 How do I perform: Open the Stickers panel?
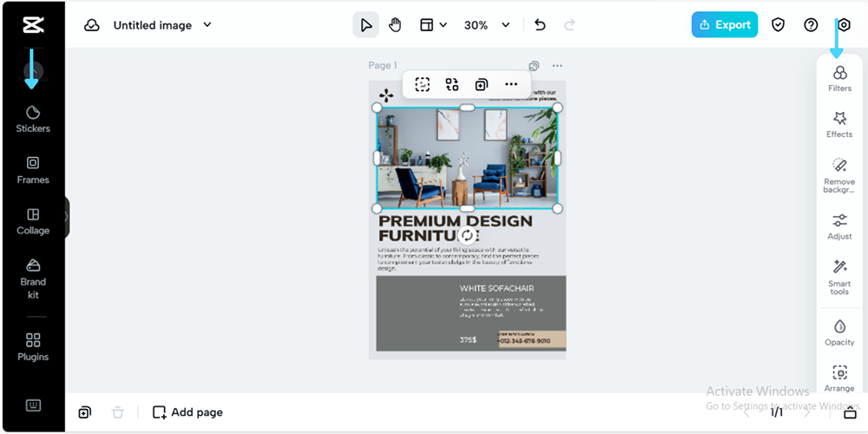33,119
